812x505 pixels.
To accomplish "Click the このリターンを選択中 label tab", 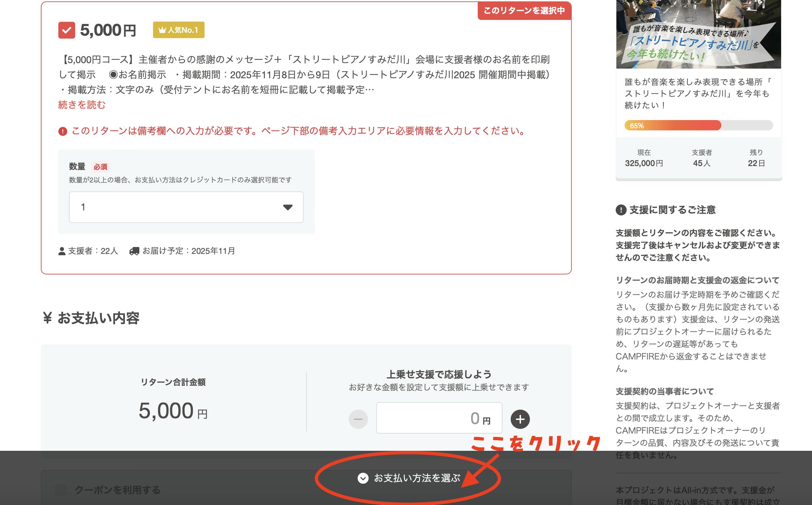I will 524,11.
